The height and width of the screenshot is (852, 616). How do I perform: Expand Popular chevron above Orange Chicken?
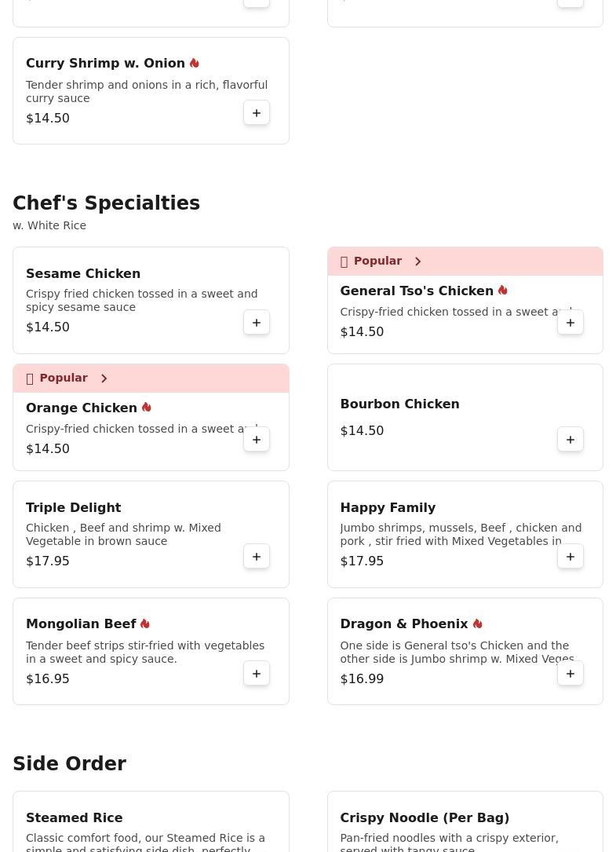104,378
